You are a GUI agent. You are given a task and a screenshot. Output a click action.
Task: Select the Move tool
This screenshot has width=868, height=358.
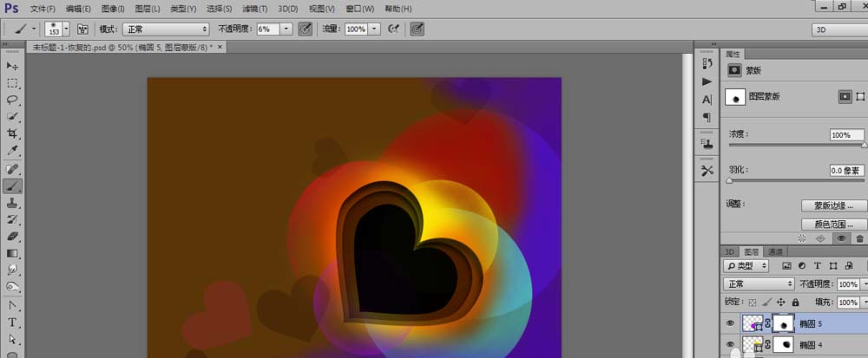13,66
